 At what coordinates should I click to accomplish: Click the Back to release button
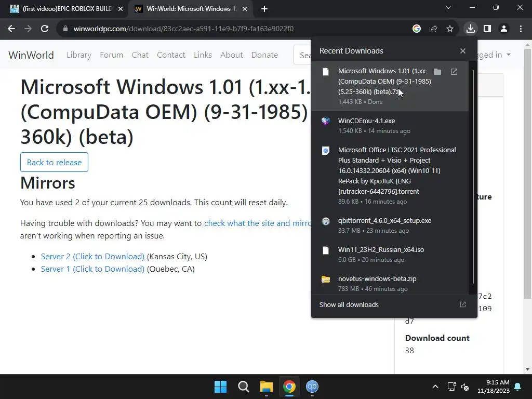(54, 162)
